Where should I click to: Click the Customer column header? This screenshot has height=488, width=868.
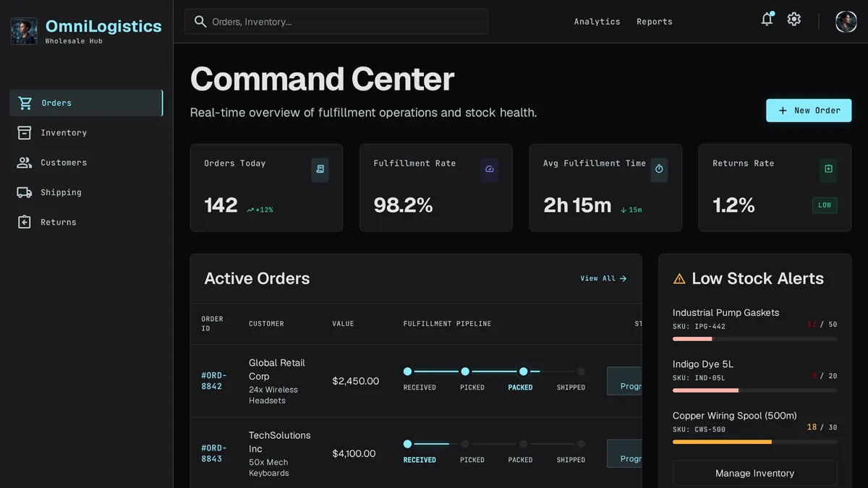(x=266, y=323)
